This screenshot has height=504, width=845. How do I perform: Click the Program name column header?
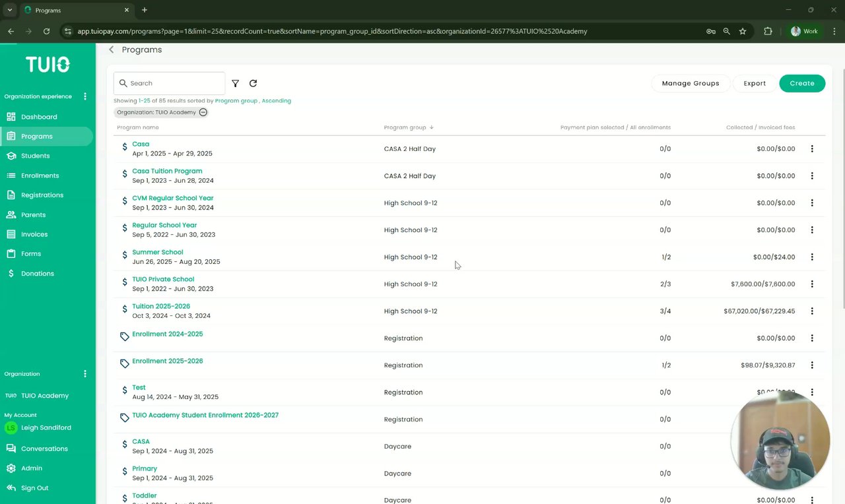138,127
